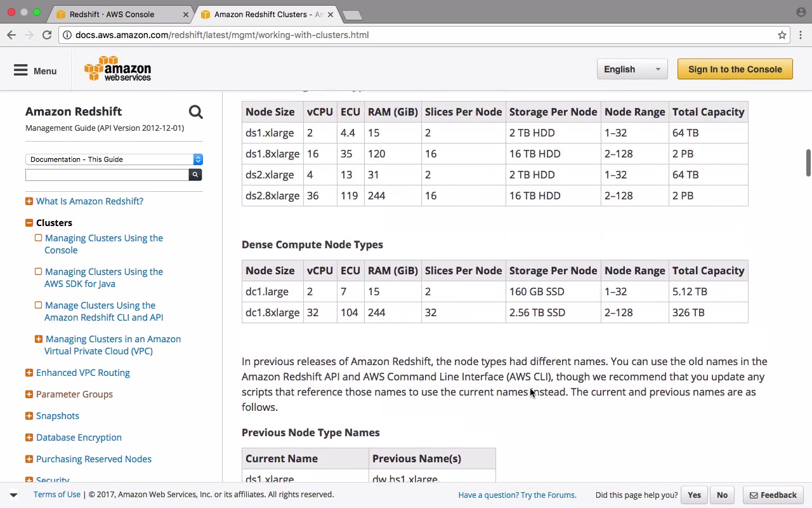Click the magnifier search icon beside Amazon Redshift
The height and width of the screenshot is (508, 812).
click(195, 112)
